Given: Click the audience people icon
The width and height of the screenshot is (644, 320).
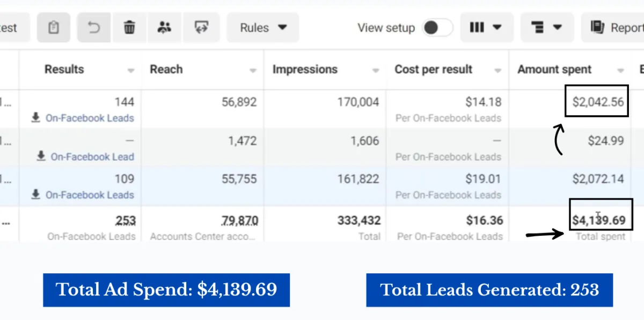Looking at the screenshot, I should tap(164, 27).
